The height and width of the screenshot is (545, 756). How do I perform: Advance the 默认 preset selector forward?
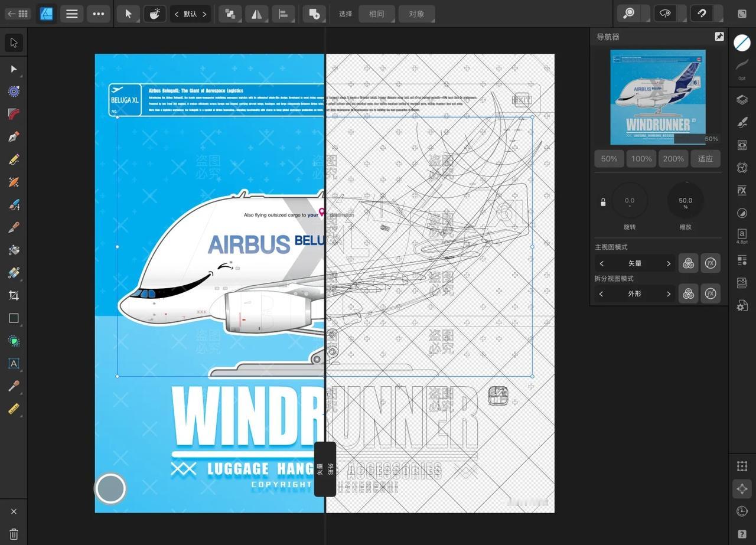pyautogui.click(x=204, y=14)
